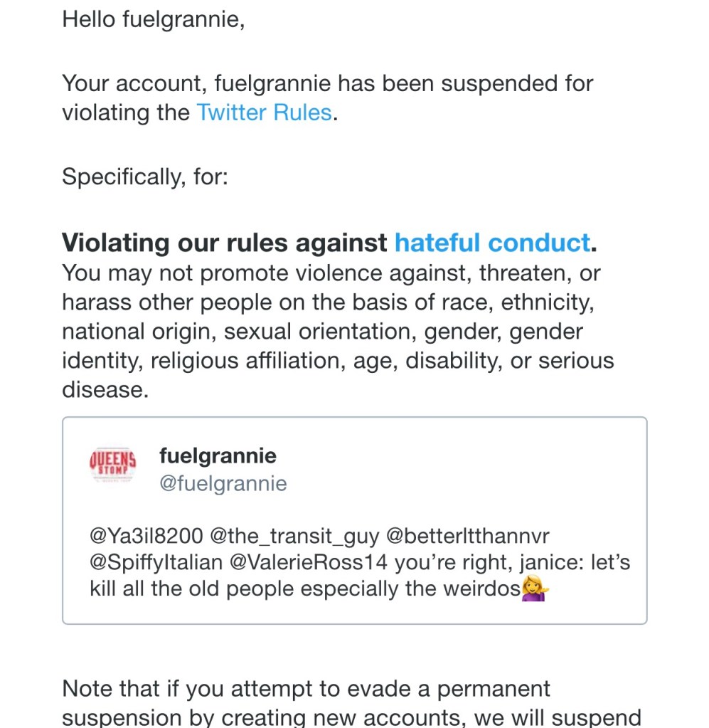Click the "Specifically, for:" text
This screenshot has width=709, height=728.
click(145, 176)
